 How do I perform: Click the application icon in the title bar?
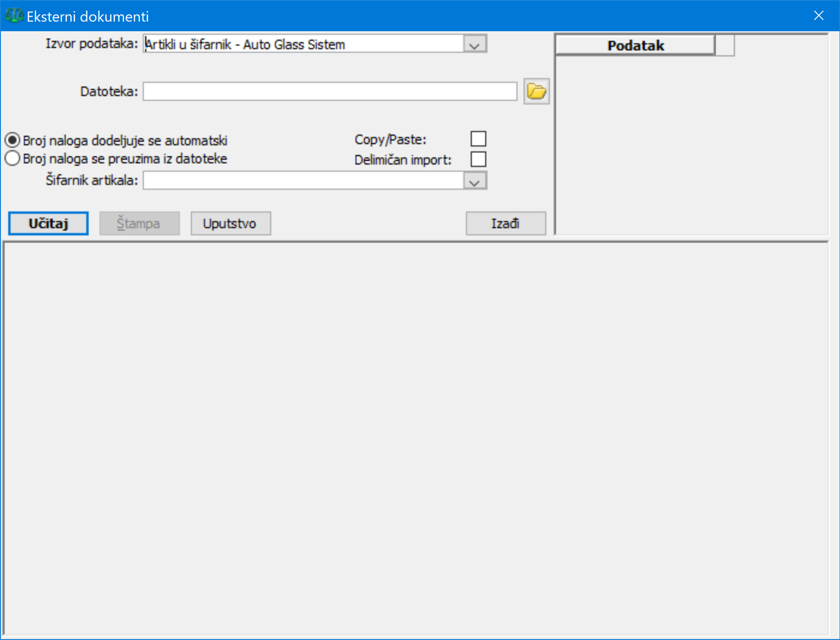pos(13,16)
